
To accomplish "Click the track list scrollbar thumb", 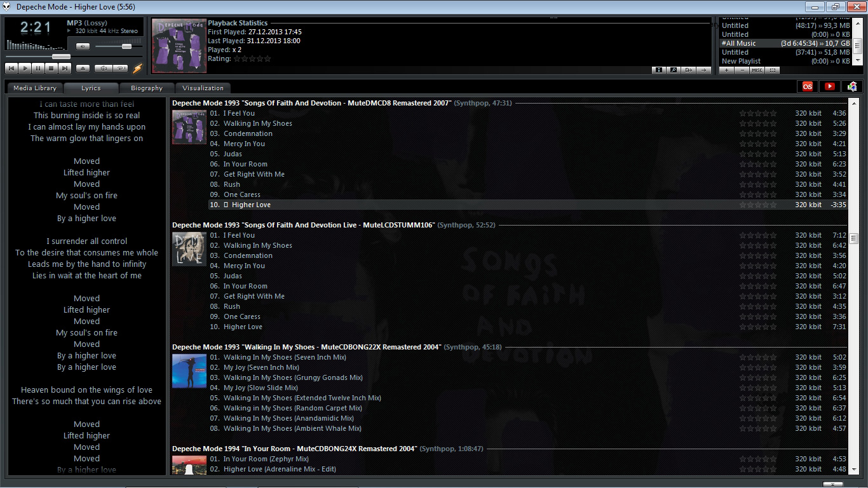I will pos(853,238).
